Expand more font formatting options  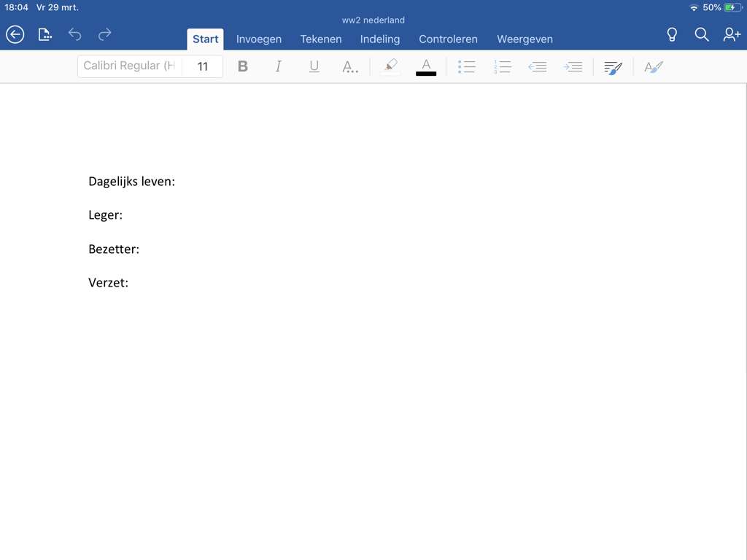[350, 66]
